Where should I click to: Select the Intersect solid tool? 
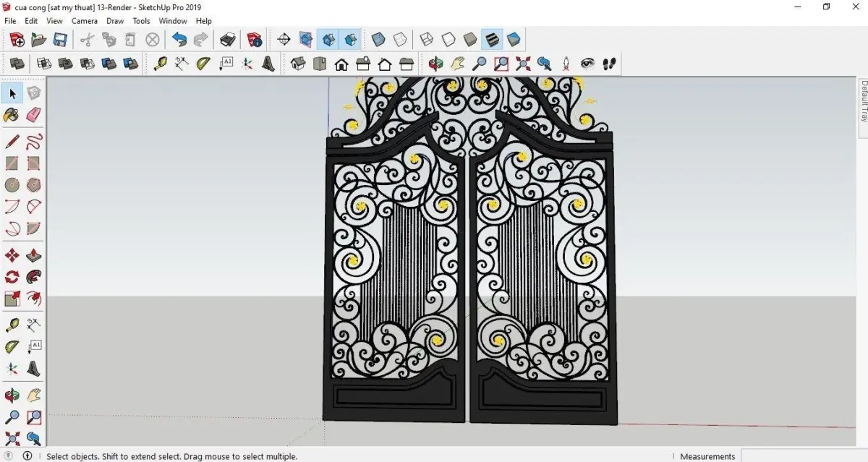pyautogui.click(x=44, y=64)
